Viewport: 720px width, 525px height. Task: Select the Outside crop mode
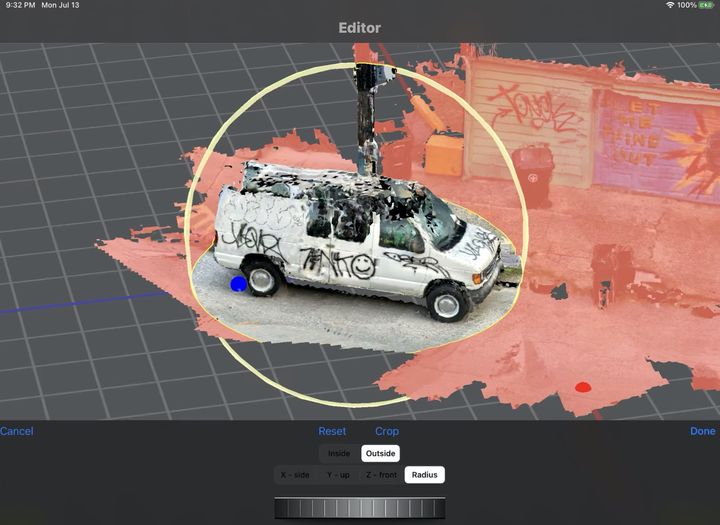click(x=380, y=453)
